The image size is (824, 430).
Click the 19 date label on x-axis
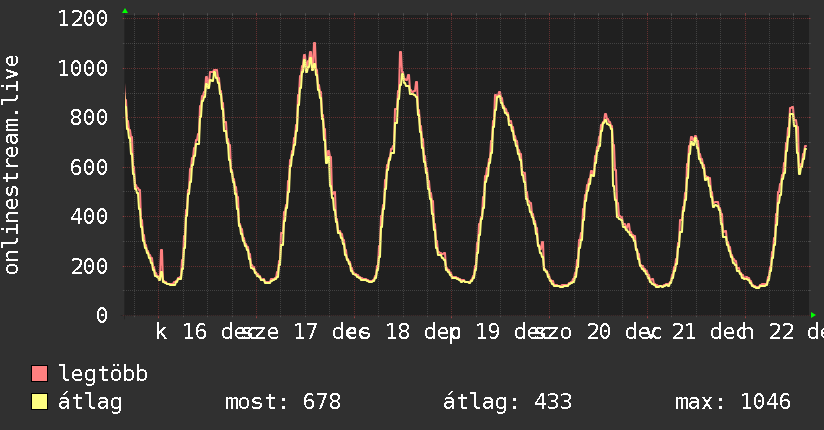(x=488, y=332)
